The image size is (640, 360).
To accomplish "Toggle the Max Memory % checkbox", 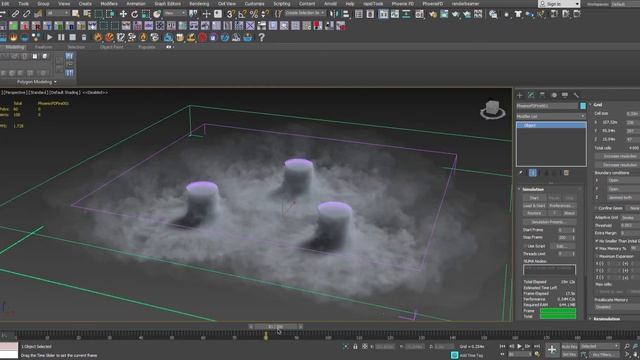I will tap(597, 249).
